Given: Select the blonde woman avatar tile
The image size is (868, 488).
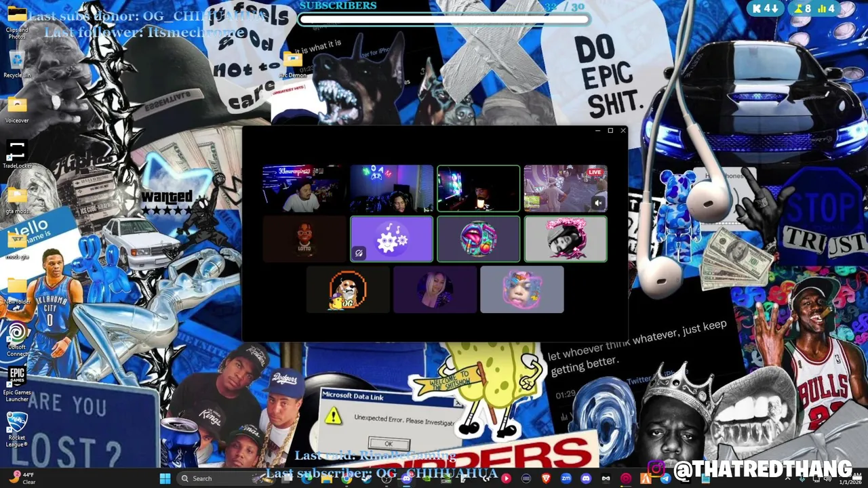Looking at the screenshot, I should coord(435,289).
